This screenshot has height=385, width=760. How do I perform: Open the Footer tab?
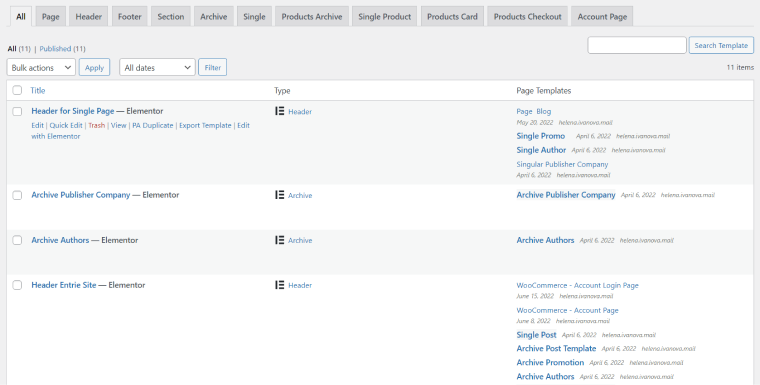[130, 16]
